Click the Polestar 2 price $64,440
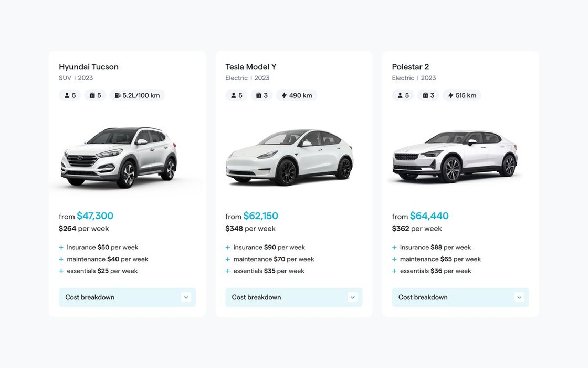Viewport: 588px width, 368px height. click(429, 216)
